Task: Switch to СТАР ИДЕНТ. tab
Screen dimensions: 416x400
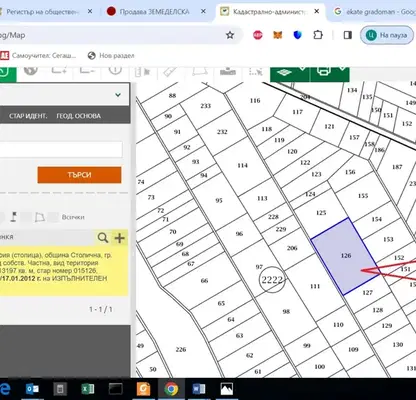Action: 28,116
